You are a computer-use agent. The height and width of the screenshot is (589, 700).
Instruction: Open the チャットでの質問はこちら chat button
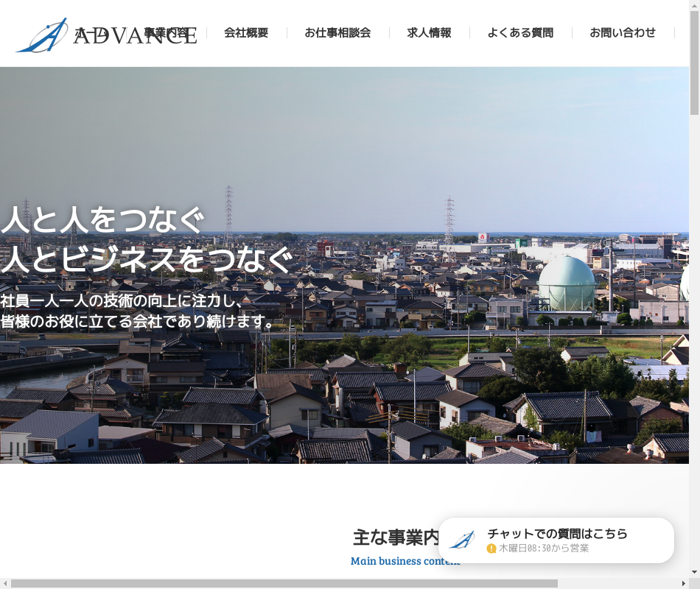(557, 534)
